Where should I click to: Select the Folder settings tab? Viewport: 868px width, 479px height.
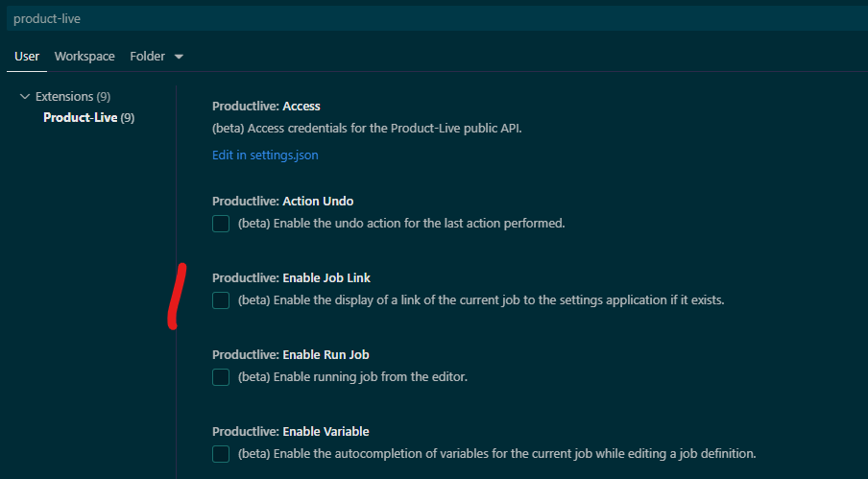coord(147,57)
